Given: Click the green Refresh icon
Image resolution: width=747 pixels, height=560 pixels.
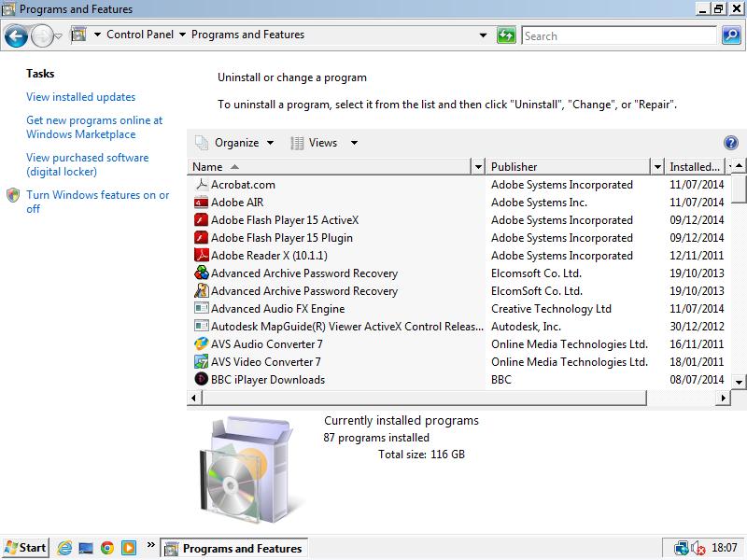Looking at the screenshot, I should [506, 35].
